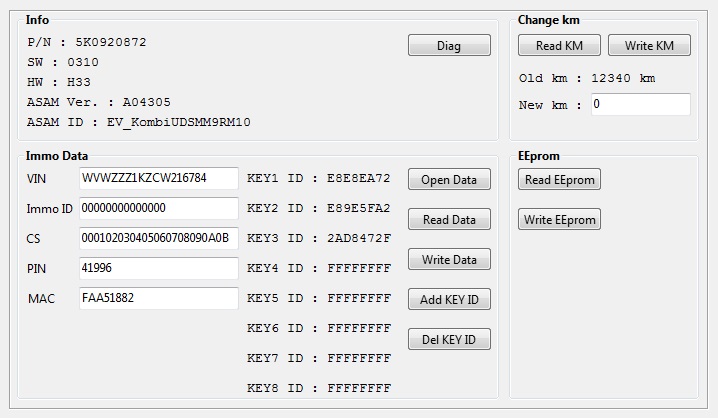Focus the PIN field showing 41996

[158, 269]
